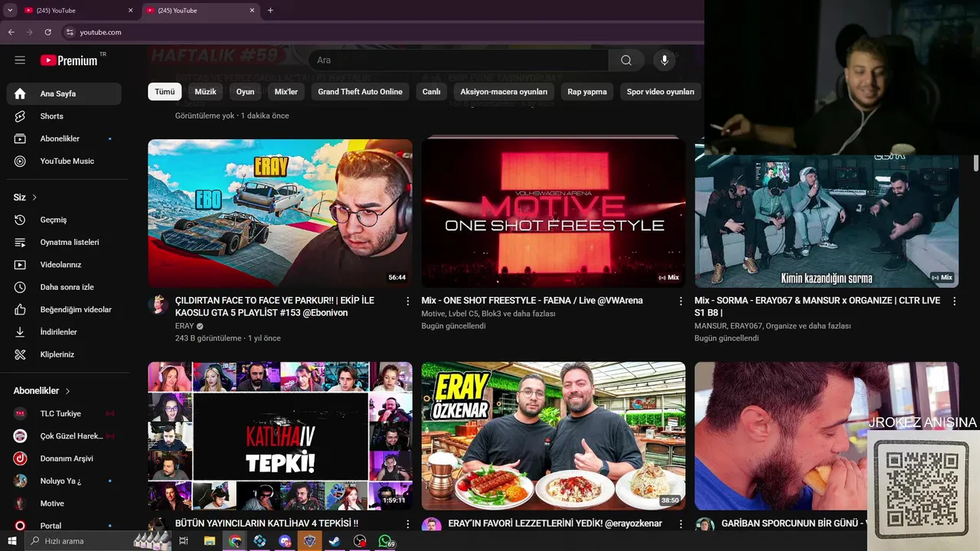Focus the Ara search field
Viewport: 980px width, 551px height.
pos(459,60)
